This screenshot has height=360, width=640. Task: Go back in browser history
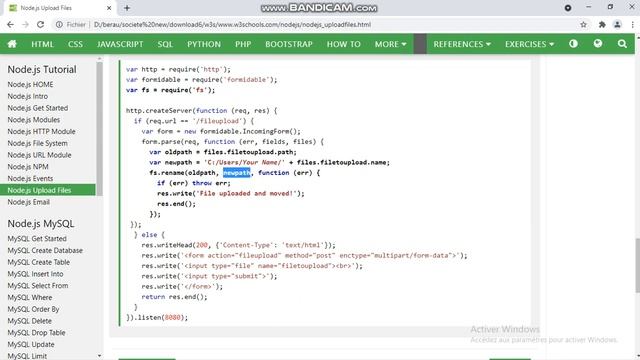point(11,24)
